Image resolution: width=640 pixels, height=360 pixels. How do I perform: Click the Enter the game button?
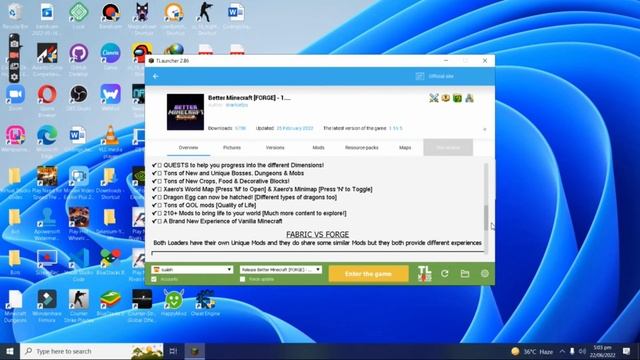point(368,273)
